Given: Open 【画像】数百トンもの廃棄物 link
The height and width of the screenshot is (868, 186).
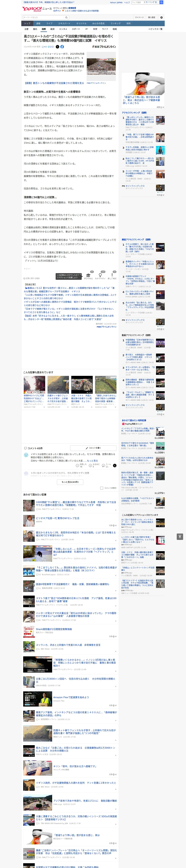Looking at the screenshot, I should click(x=54, y=83).
